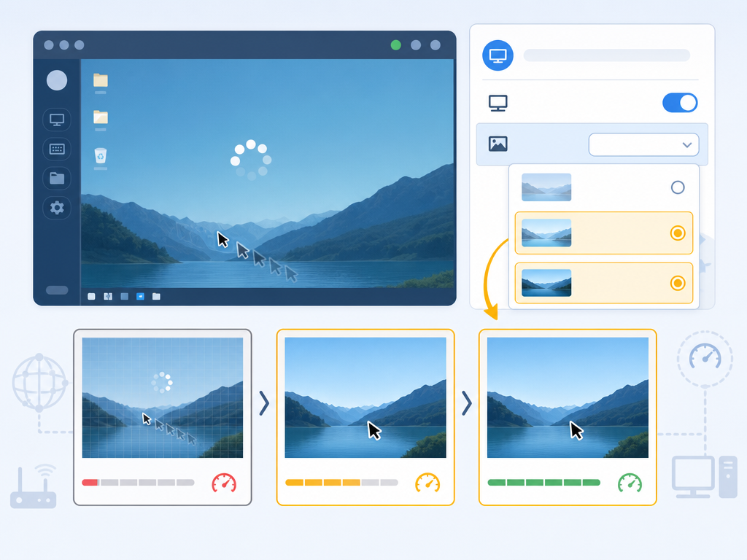Select the radio button beside the palest thumbnail
This screenshot has width=747, height=560.
pyautogui.click(x=678, y=187)
